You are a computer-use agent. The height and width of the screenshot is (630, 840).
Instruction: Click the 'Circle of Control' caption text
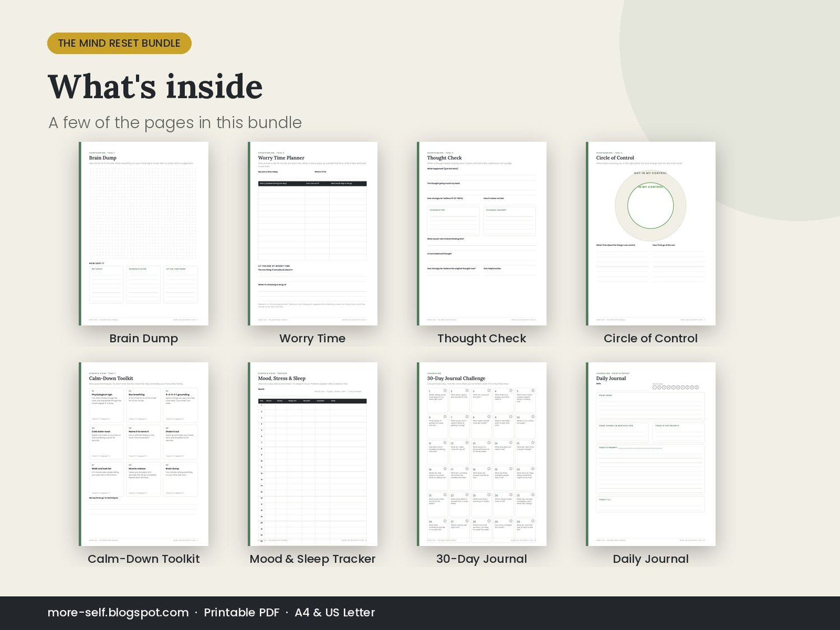click(651, 338)
